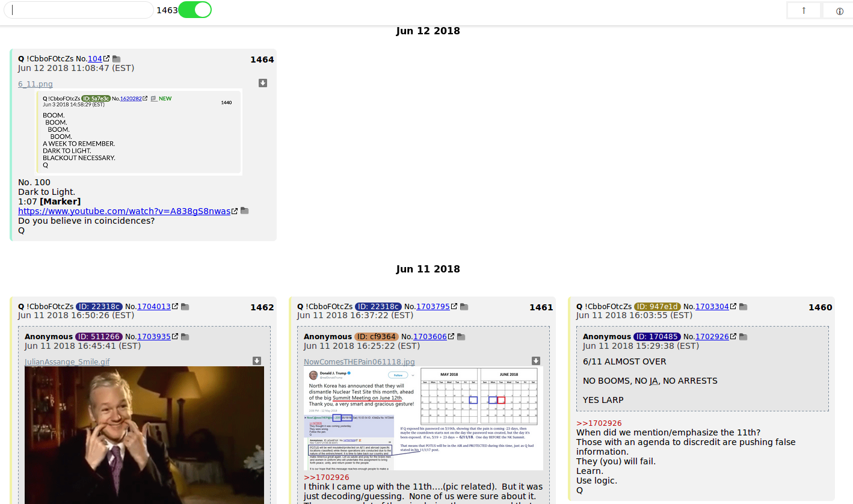Screen dimensions: 853x504
Task: Click folder icon next to No.1703304
Action: tap(744, 307)
